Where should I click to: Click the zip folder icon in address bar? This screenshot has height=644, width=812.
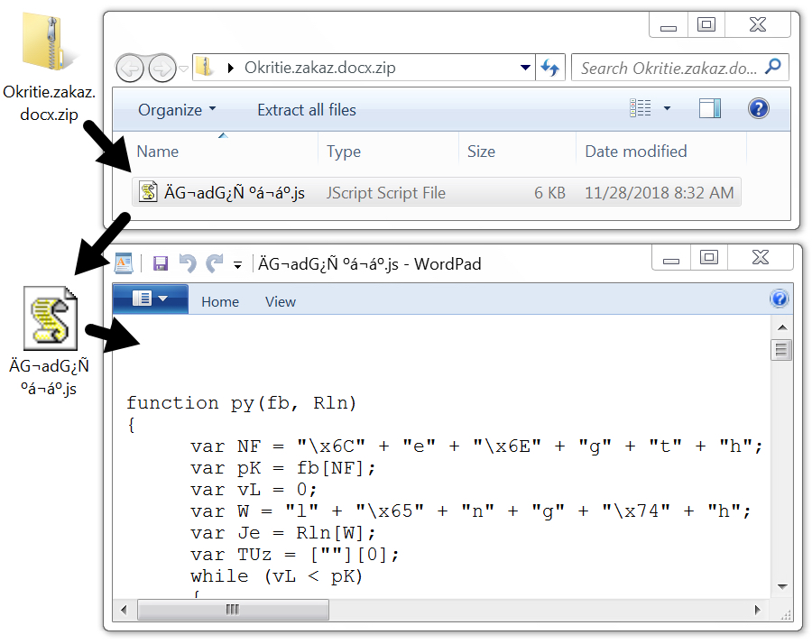(205, 68)
